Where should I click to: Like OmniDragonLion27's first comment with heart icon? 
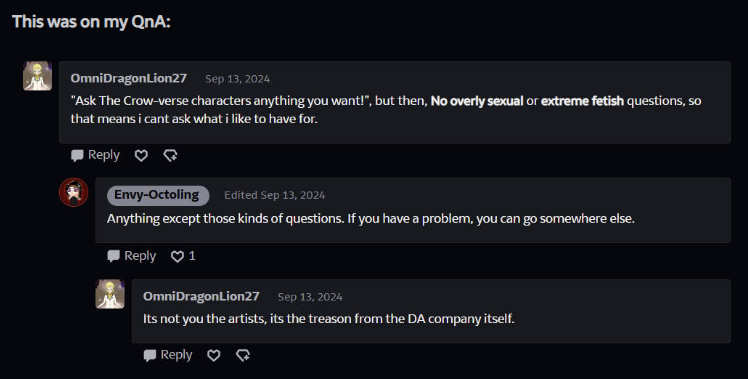tap(141, 155)
